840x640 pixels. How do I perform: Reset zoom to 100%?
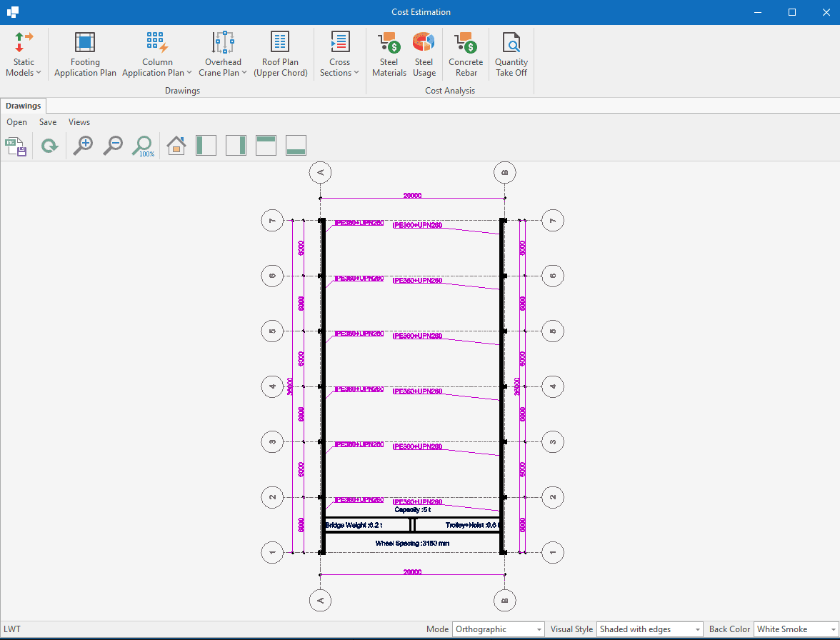coord(144,146)
